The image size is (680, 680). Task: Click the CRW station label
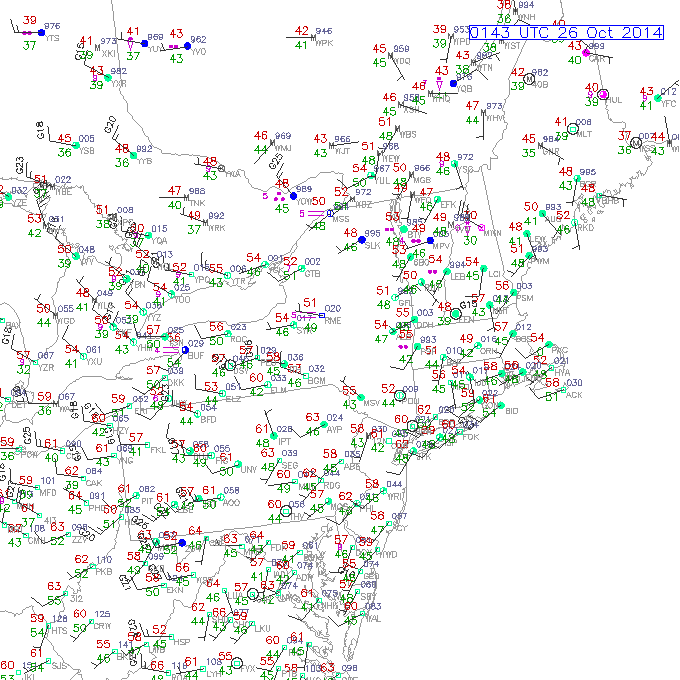coord(102,626)
